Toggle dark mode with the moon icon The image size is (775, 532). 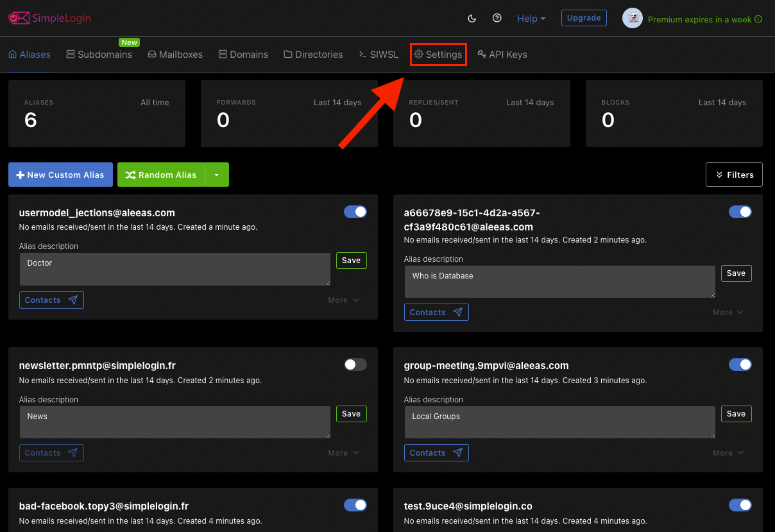[472, 18]
